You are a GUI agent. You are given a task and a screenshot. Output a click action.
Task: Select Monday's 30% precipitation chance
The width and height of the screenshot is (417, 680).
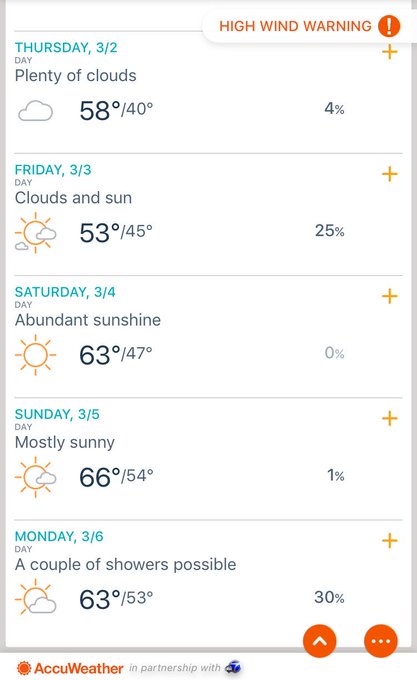click(x=329, y=598)
